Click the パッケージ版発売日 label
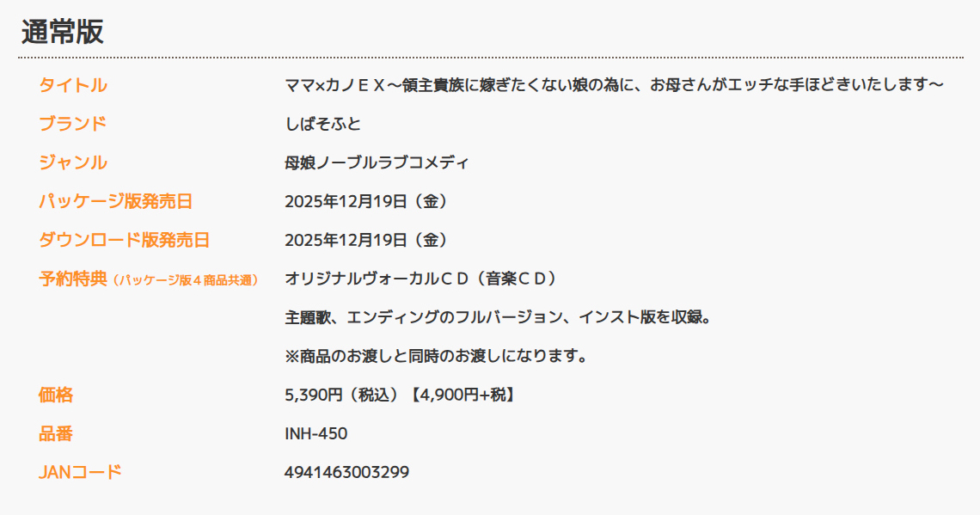The width and height of the screenshot is (980, 515). 115,201
